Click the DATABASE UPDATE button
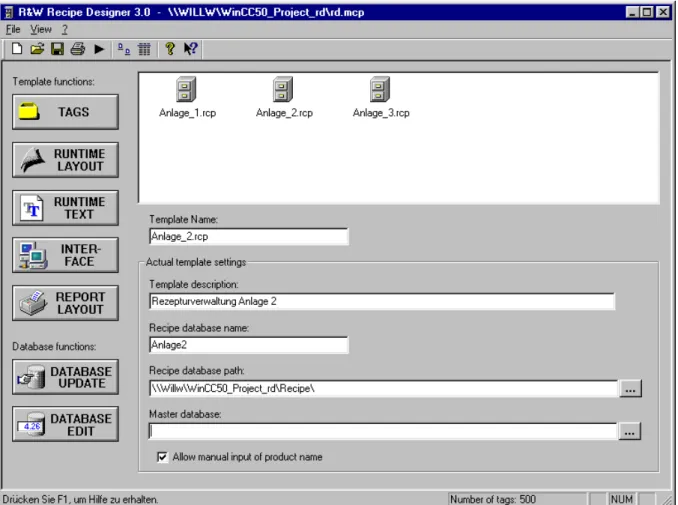Image resolution: width=678 pixels, height=505 pixels. pos(65,377)
